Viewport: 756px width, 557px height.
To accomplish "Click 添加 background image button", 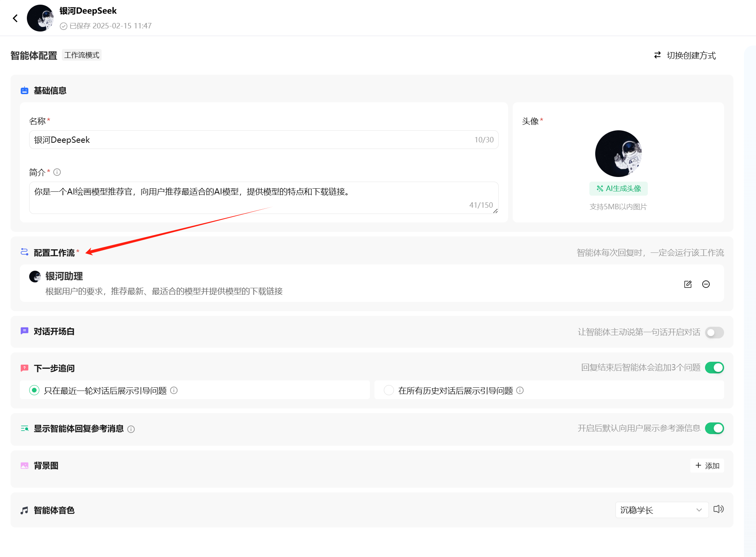I will click(707, 466).
